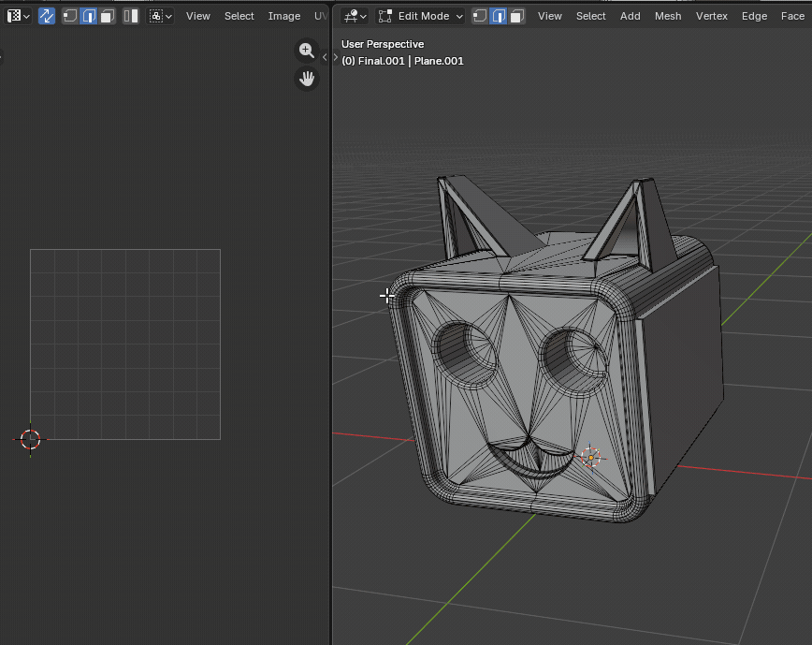
Task: Click the zoom magnifier gizmo in UV Editor
Action: point(307,51)
